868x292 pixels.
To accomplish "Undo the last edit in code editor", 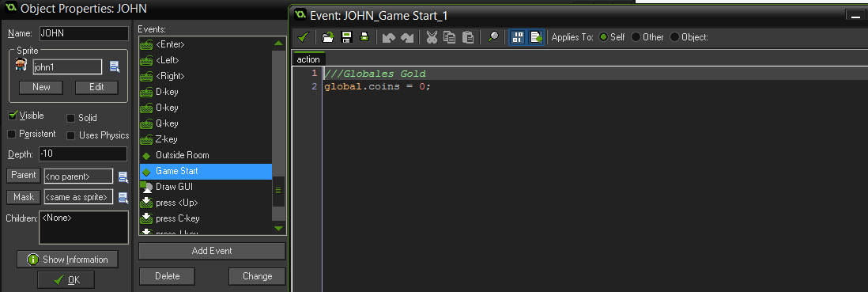I will pos(389,37).
